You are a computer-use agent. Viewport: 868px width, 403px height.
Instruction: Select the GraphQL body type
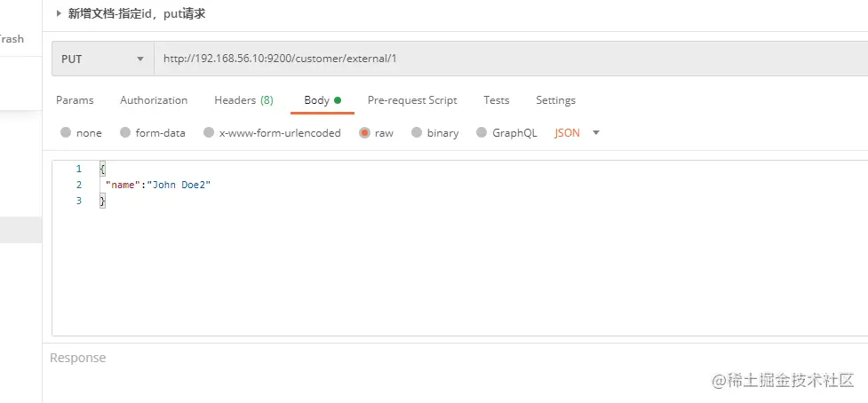tap(507, 132)
